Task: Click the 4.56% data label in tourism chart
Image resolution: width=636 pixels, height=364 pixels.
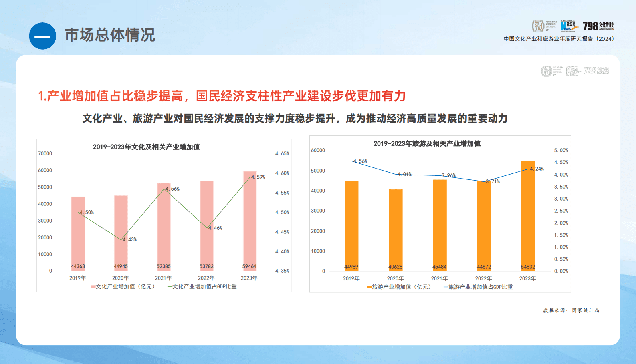Action: 360,161
